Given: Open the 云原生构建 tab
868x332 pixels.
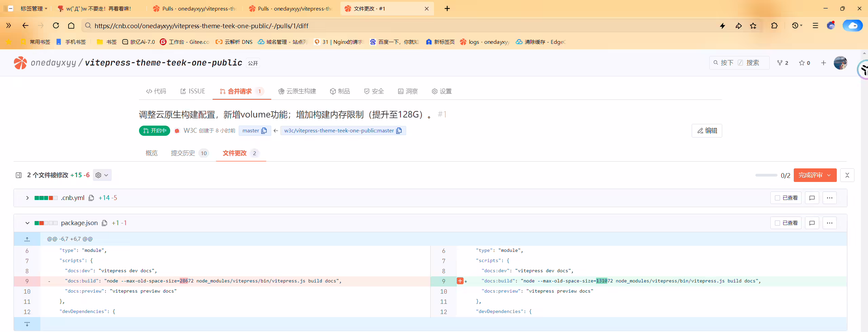Looking at the screenshot, I should [297, 91].
